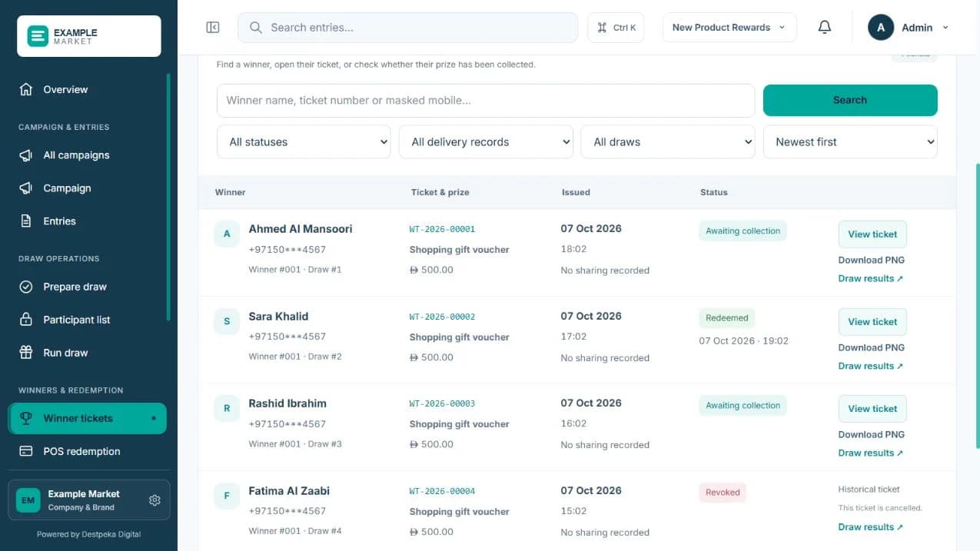Click the card icon beside POS redemption
980x551 pixels.
pos(26,452)
